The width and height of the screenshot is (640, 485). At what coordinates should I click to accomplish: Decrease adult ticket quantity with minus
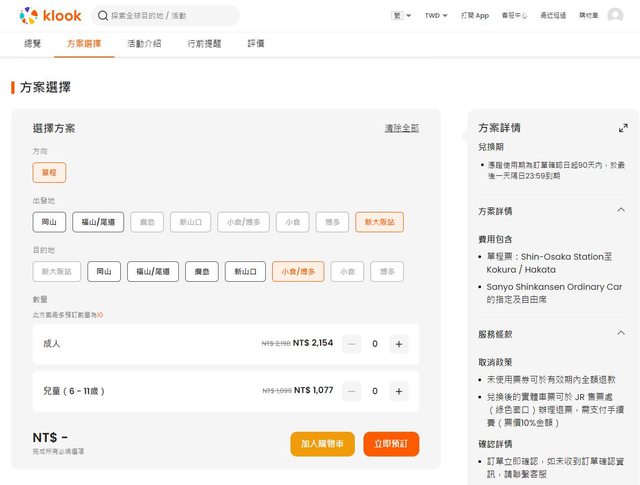click(352, 344)
